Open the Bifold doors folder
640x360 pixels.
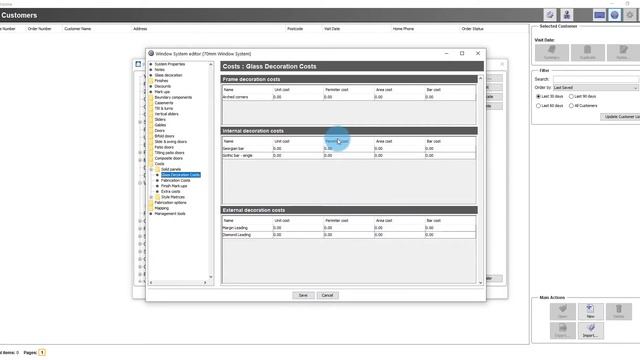164,136
